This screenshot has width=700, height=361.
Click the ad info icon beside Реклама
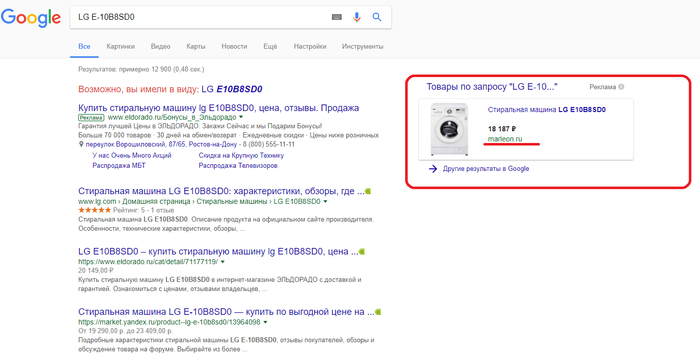click(x=621, y=87)
